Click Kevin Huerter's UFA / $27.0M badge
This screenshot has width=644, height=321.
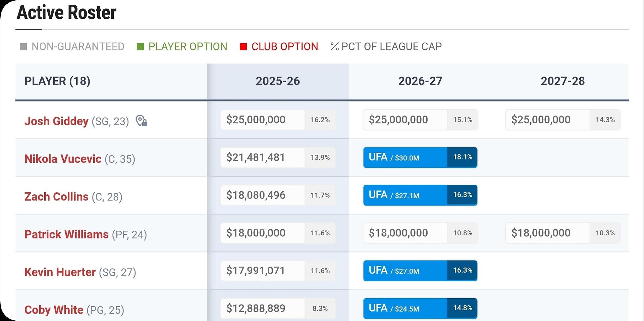click(x=420, y=271)
